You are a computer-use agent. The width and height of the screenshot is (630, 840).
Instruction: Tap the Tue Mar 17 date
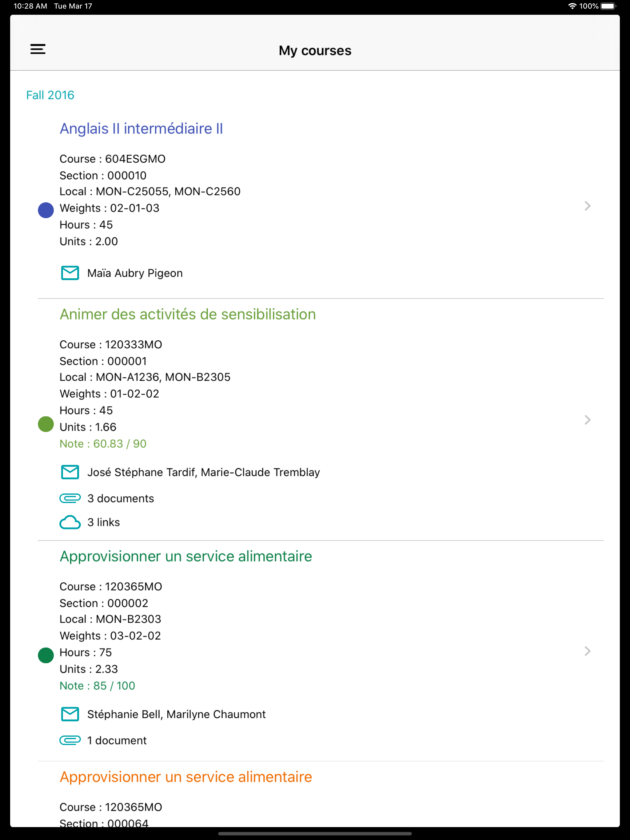click(x=73, y=6)
